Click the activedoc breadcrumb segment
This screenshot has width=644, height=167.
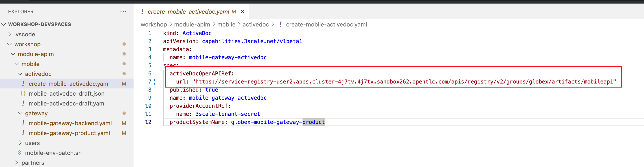coord(256,24)
